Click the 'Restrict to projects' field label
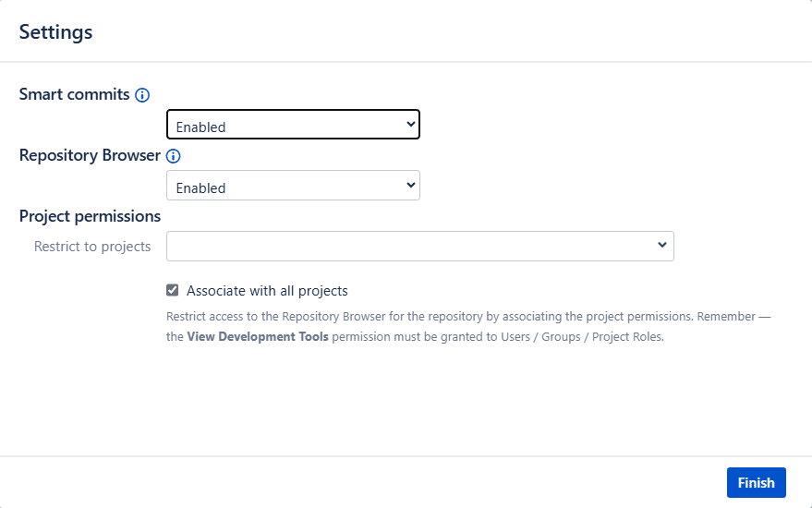812x508 pixels. click(x=92, y=247)
